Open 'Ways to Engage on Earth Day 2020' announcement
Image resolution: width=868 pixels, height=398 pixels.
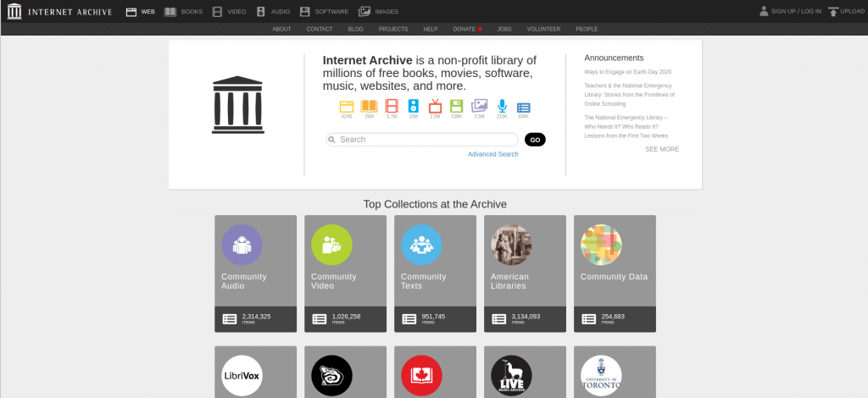[628, 72]
